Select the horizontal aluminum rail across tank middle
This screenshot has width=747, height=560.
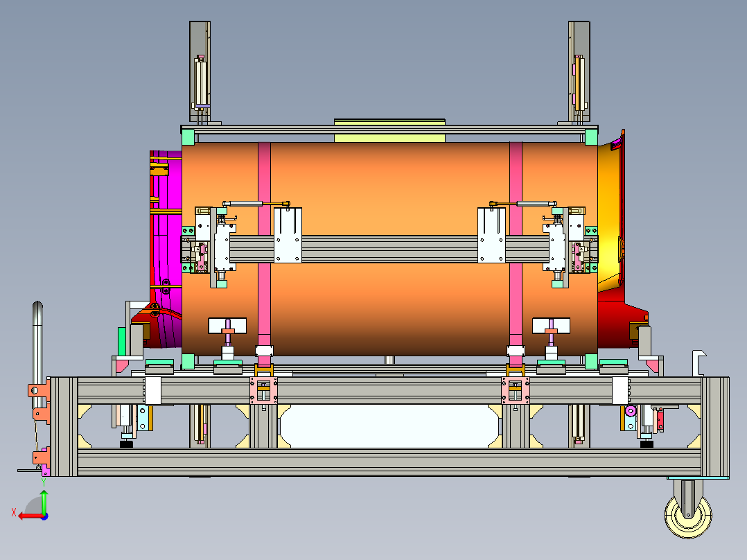pos(389,249)
